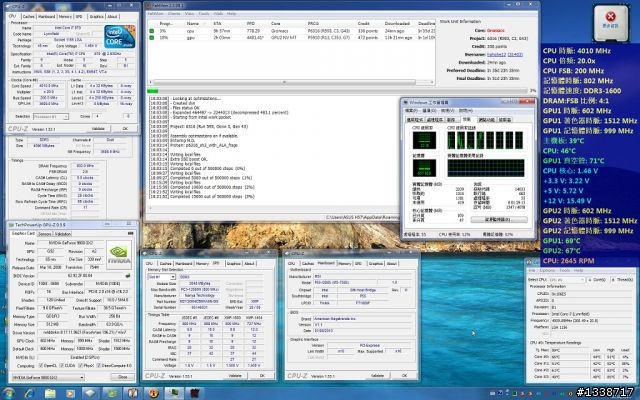The image size is (640, 400).
Task: Open the Options menu in Core Temp
Action: click(547, 271)
